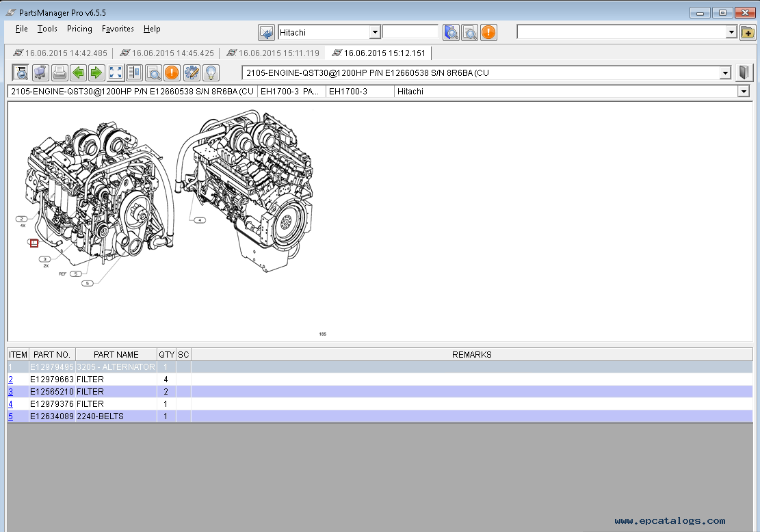Click item 5 link for 2240-BELTS
Viewport: 760px width, 532px height.
coord(10,416)
